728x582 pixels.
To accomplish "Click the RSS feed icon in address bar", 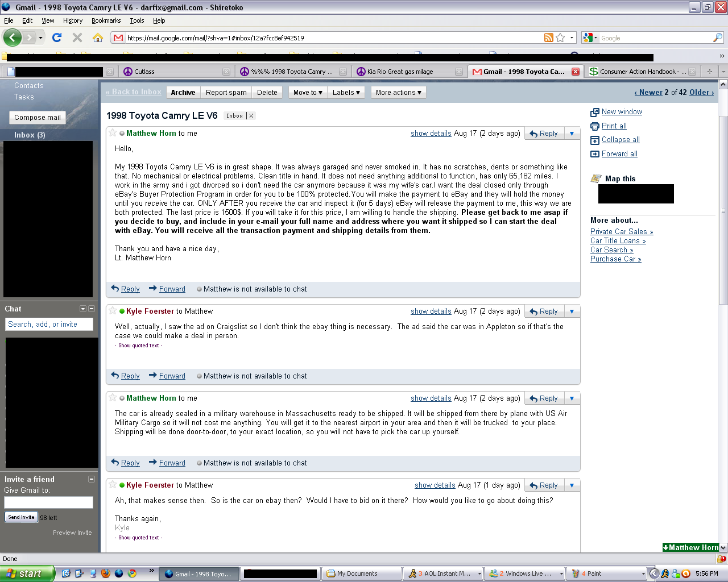I will pyautogui.click(x=549, y=38).
